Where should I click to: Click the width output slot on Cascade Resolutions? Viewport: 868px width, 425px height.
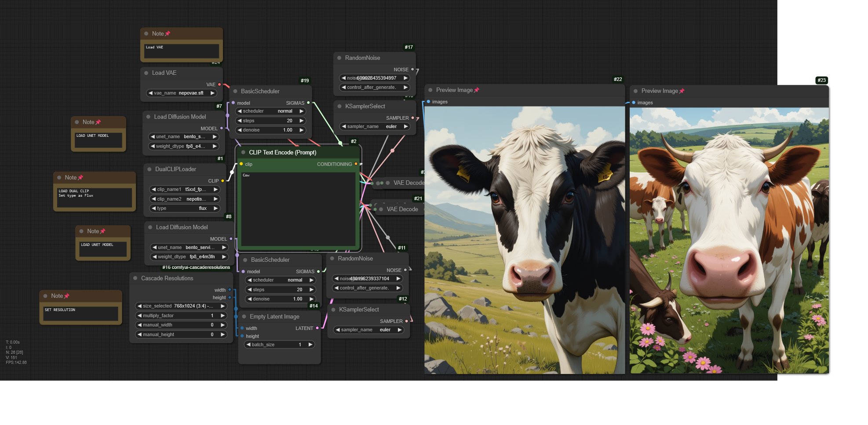tap(230, 290)
